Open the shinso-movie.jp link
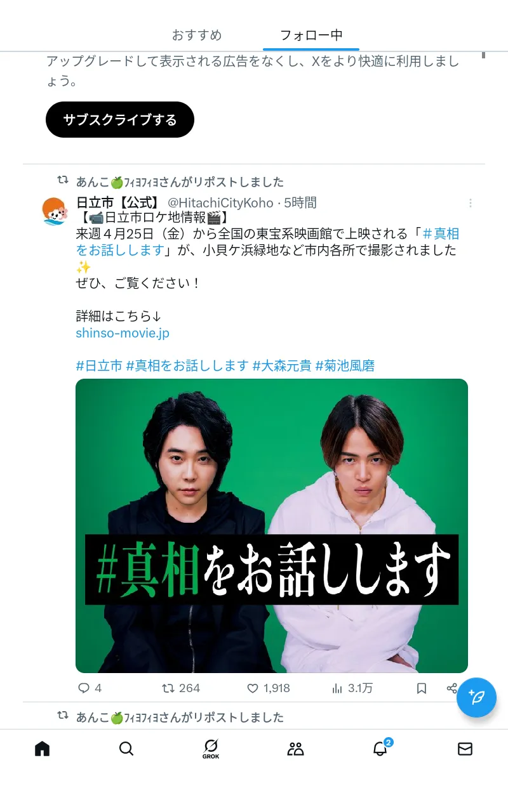The width and height of the screenshot is (508, 812). (x=123, y=332)
